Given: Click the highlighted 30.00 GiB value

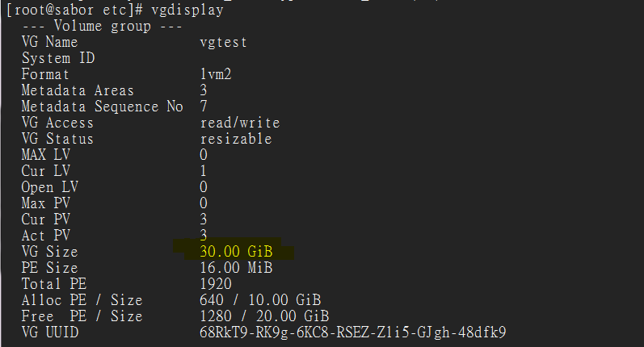Looking at the screenshot, I should [236, 252].
